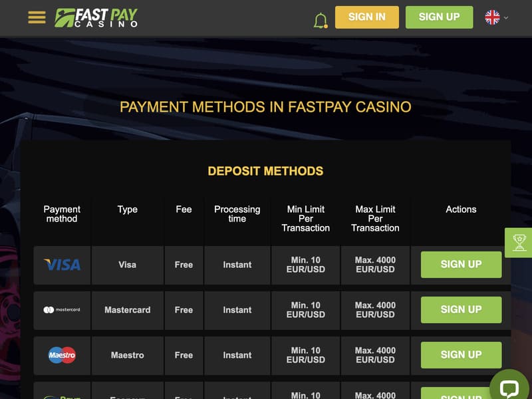Click the Visa row "Max. 4000 EUR/USD" cell
The height and width of the screenshot is (399, 532).
point(375,265)
